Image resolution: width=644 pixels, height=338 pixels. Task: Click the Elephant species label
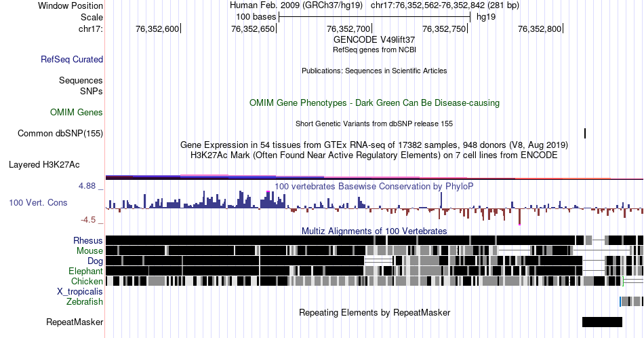[85, 271]
